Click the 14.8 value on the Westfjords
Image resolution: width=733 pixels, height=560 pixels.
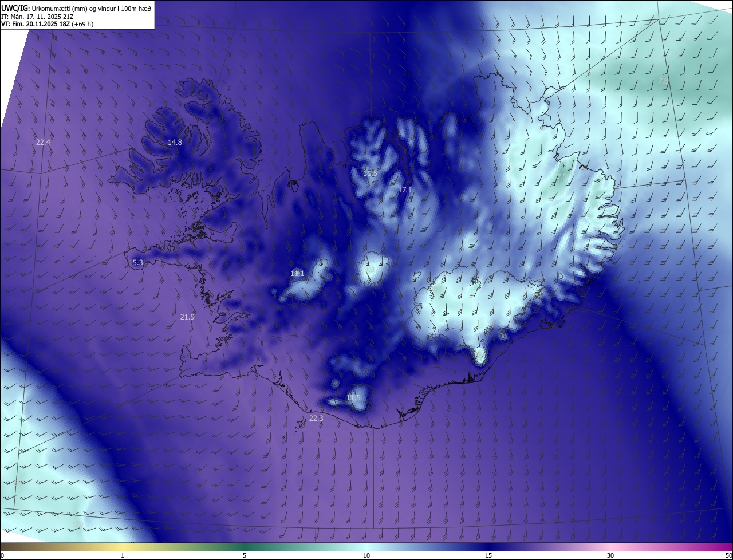pyautogui.click(x=175, y=142)
